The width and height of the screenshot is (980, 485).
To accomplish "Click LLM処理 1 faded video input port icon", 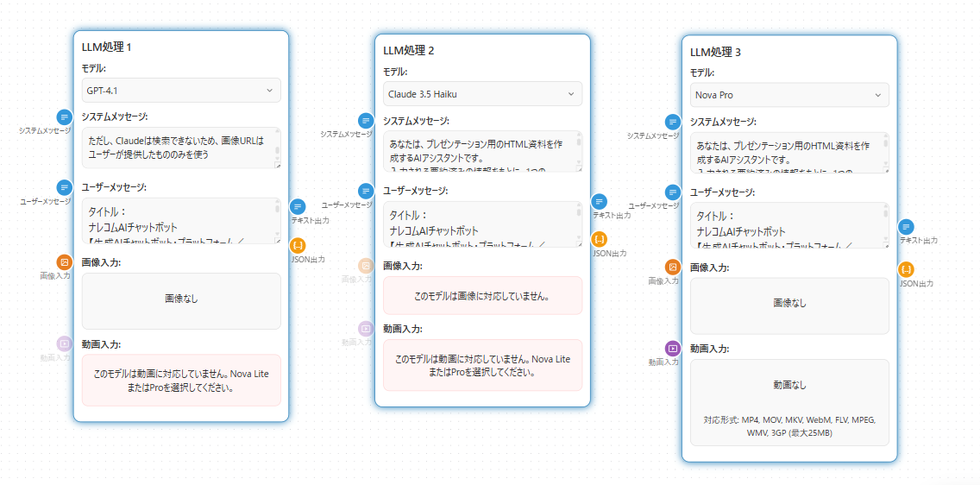I will tap(65, 343).
